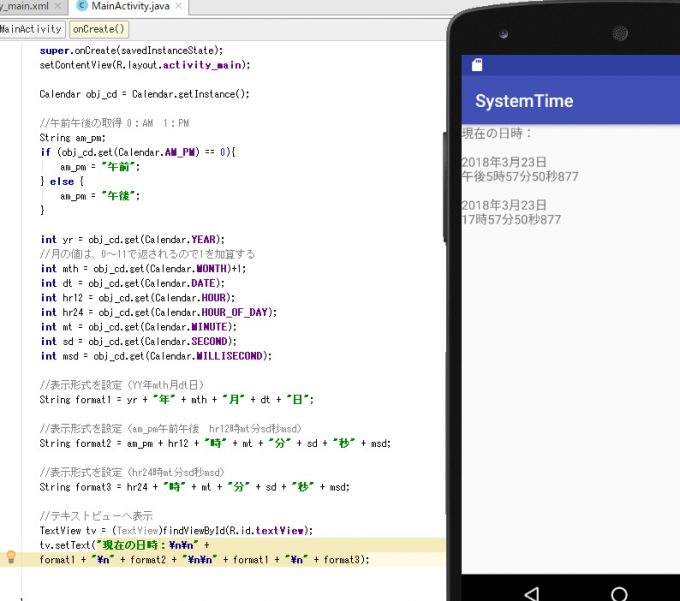This screenshot has height=601, width=680.
Task: Click the String am_pm; declaration line
Action: click(72, 138)
